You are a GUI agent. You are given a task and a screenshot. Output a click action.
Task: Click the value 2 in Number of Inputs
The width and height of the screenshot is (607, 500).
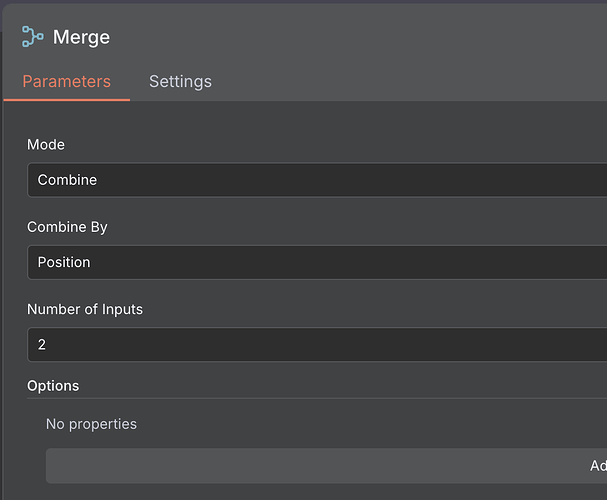click(42, 344)
